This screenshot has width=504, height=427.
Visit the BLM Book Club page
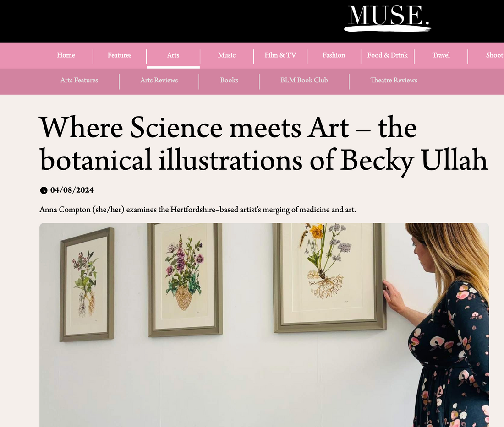(304, 81)
